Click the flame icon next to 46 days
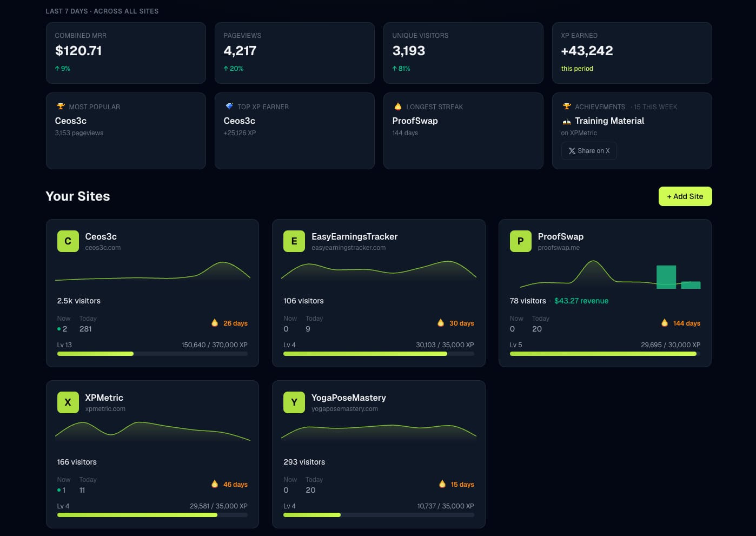This screenshot has width=756, height=536. [215, 484]
